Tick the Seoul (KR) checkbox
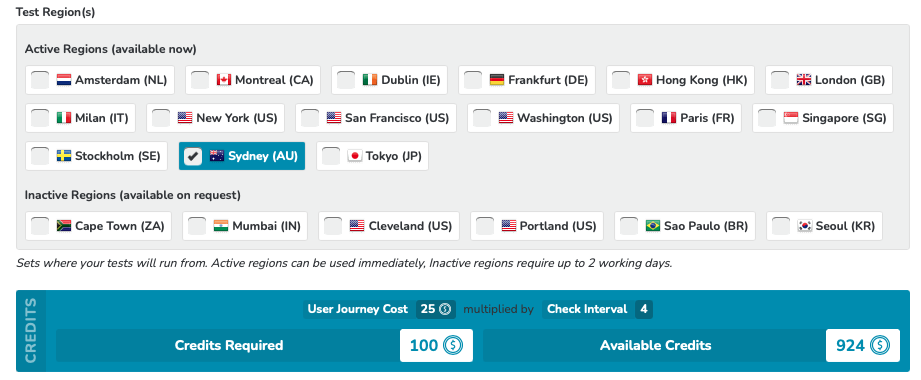Screen dimensions: 921x380 click(781, 226)
